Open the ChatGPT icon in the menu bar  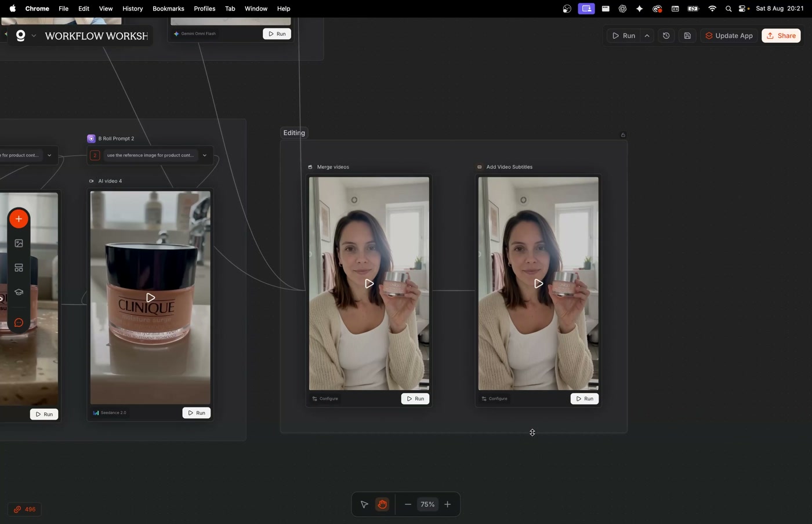click(x=622, y=9)
